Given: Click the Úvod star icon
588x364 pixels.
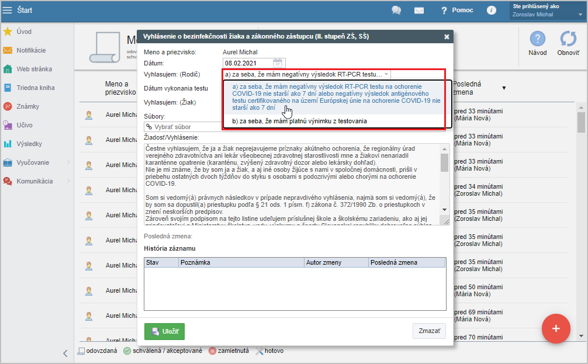Looking at the screenshot, I should [8, 32].
